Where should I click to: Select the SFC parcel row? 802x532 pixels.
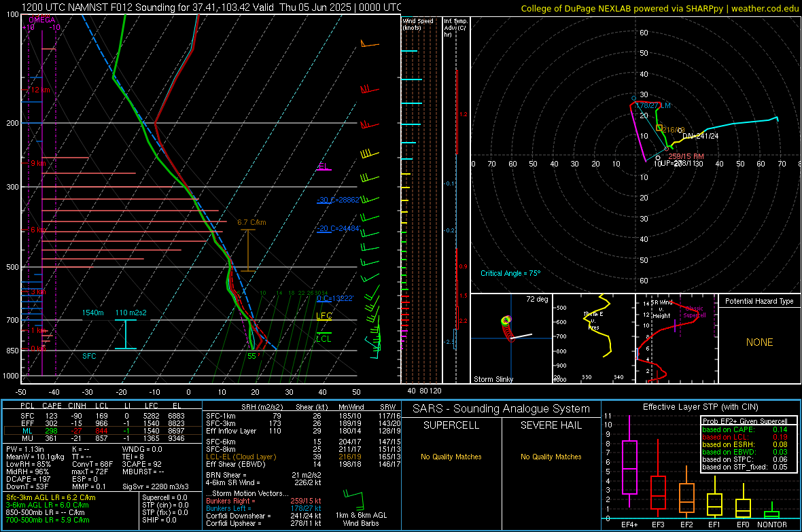click(103, 416)
